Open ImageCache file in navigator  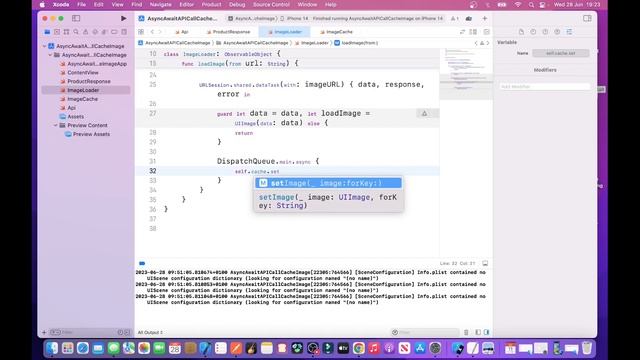(x=82, y=99)
